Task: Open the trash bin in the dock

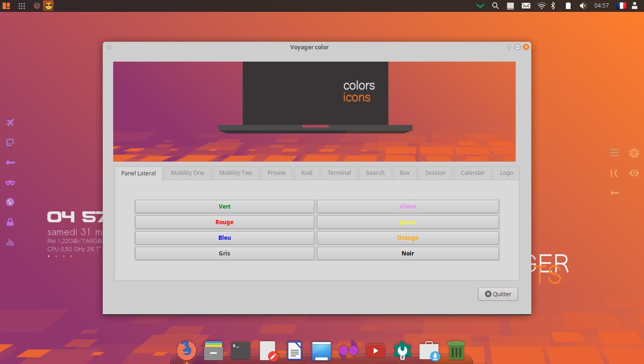Action: pyautogui.click(x=456, y=351)
